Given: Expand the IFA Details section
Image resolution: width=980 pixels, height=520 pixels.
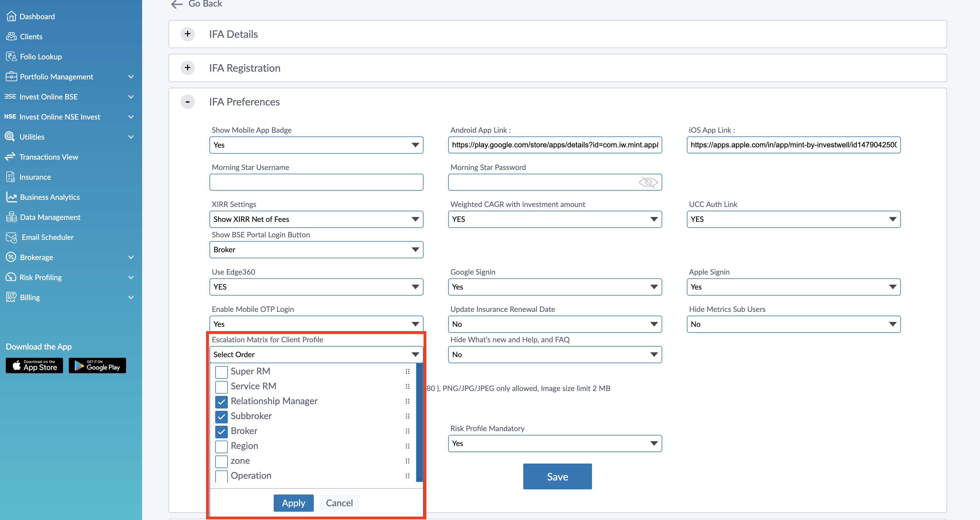Looking at the screenshot, I should 188,34.
